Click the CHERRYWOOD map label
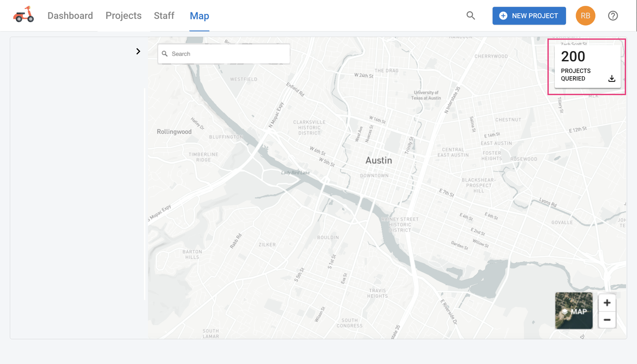Screen dimensions: 637x364 (491, 56)
